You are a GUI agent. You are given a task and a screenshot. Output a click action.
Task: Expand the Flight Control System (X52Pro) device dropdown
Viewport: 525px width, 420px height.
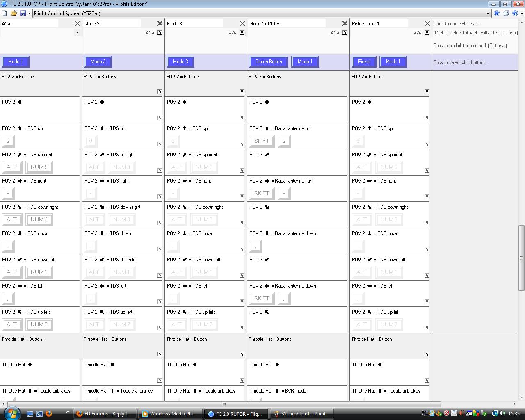(488, 14)
